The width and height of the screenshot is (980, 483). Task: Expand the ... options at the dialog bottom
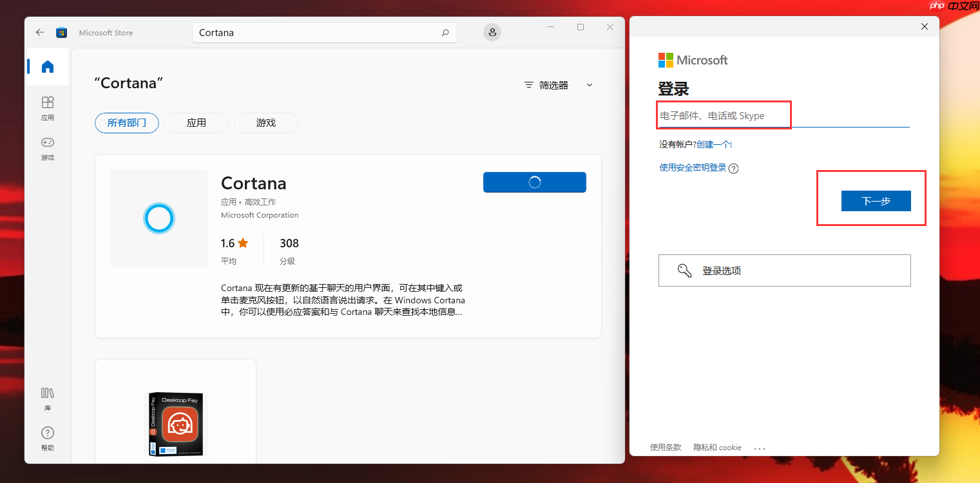click(760, 448)
